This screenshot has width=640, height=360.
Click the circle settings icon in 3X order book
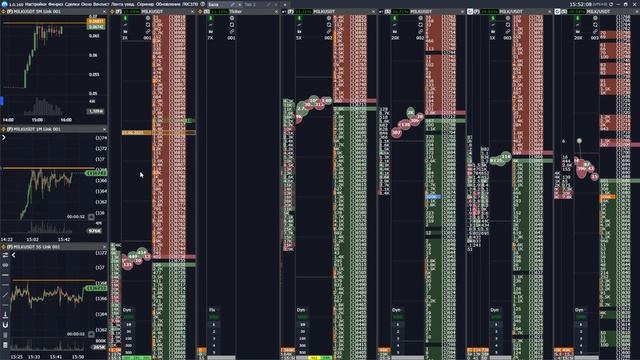148,18
